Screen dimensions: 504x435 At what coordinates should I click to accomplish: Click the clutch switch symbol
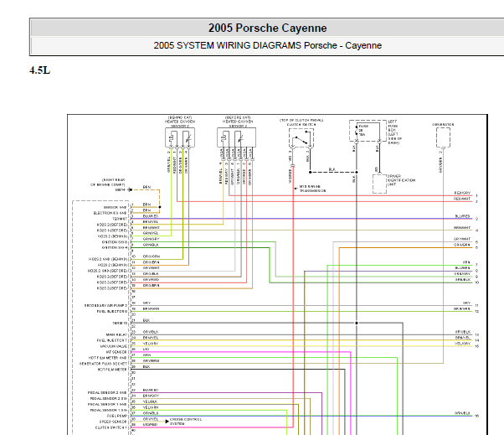(x=301, y=137)
